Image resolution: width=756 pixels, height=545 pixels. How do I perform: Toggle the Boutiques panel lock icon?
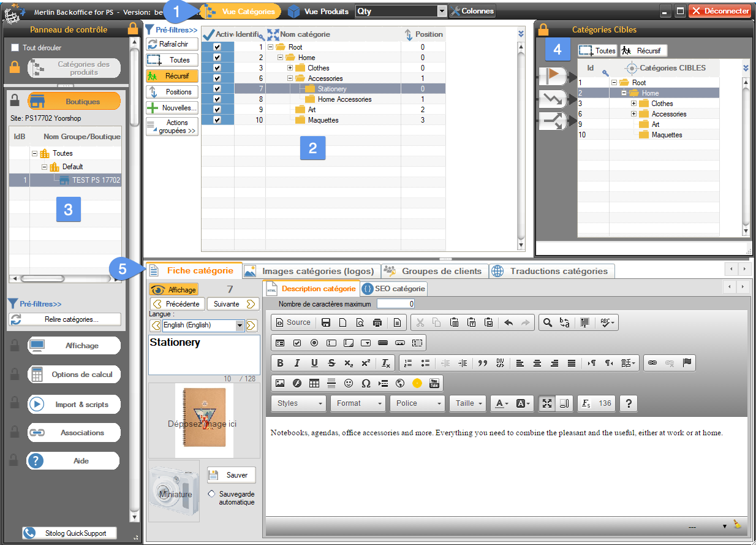tap(15, 101)
